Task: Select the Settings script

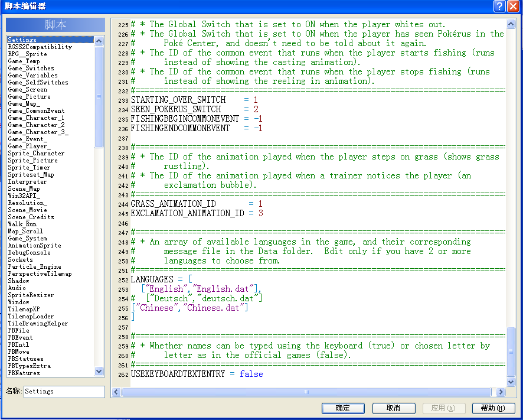Action: tap(50, 40)
